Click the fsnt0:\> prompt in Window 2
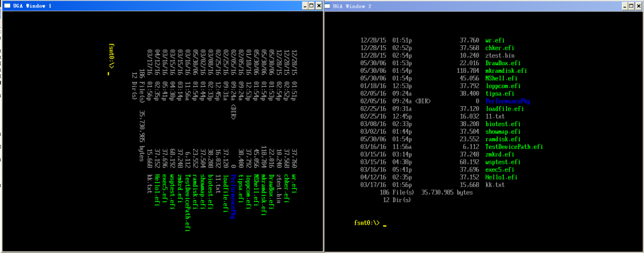The image size is (644, 253). point(367,223)
